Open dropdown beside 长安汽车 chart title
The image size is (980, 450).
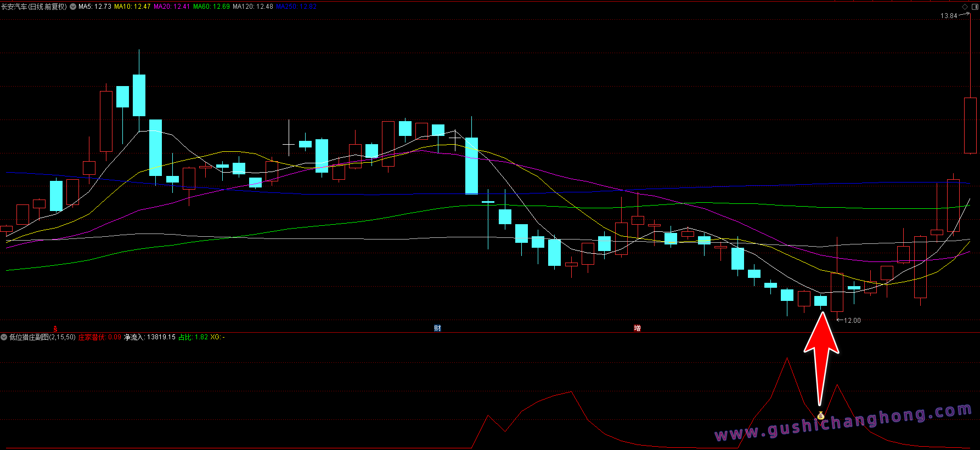(73, 7)
